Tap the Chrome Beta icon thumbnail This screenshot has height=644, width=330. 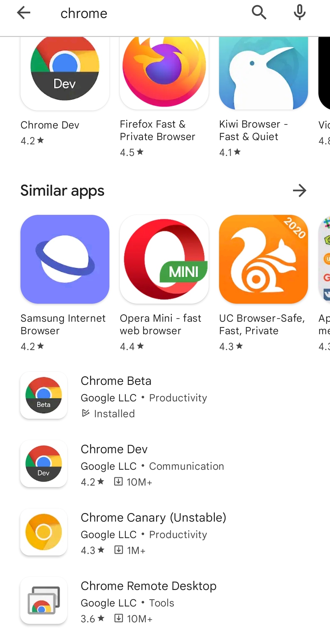[x=44, y=395]
